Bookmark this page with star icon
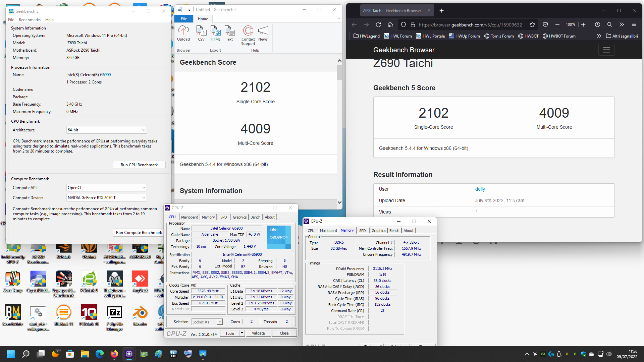The height and width of the screenshot is (362, 644). (532, 24)
